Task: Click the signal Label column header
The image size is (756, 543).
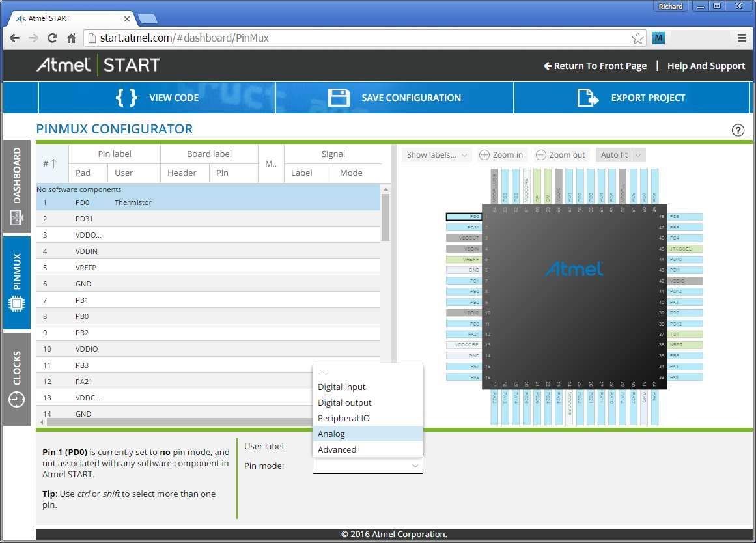Action: (308, 173)
